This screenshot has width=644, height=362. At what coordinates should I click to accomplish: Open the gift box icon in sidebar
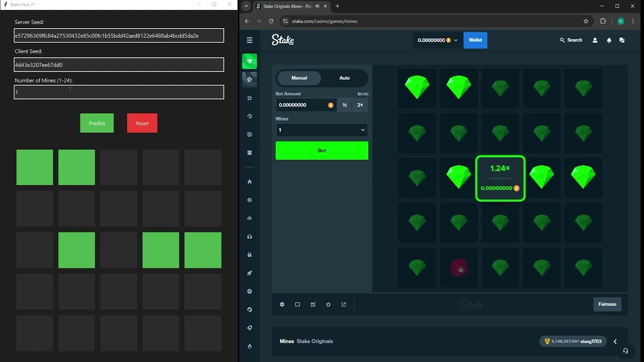(x=250, y=255)
